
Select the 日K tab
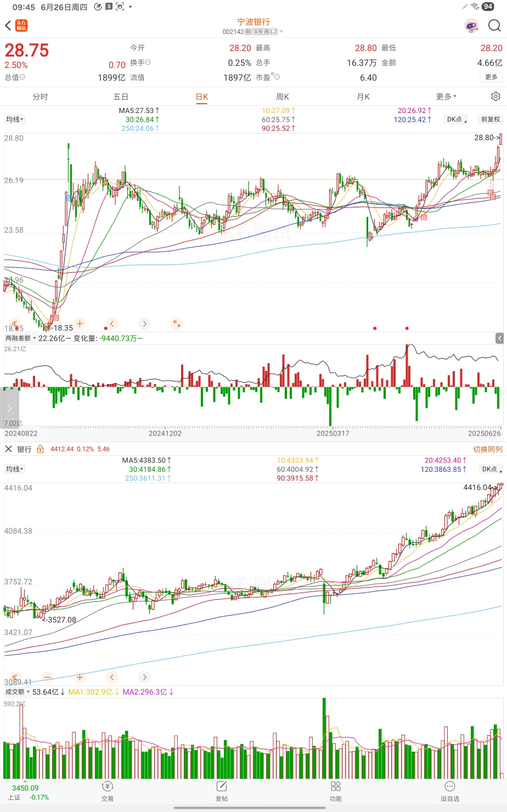pos(202,97)
